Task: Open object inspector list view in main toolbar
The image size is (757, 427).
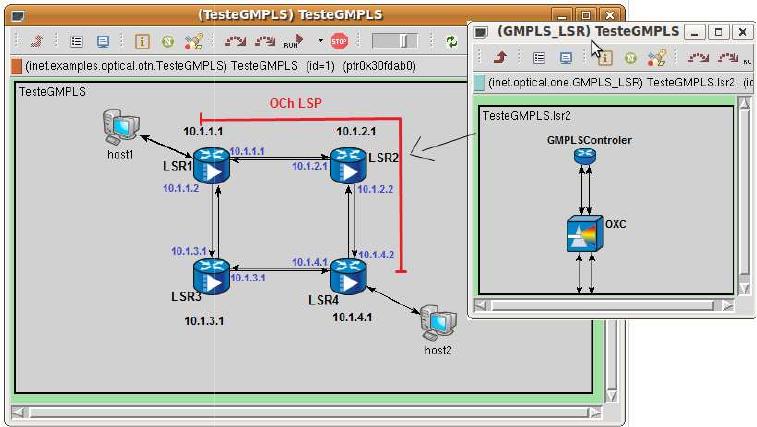Action: pos(77,42)
